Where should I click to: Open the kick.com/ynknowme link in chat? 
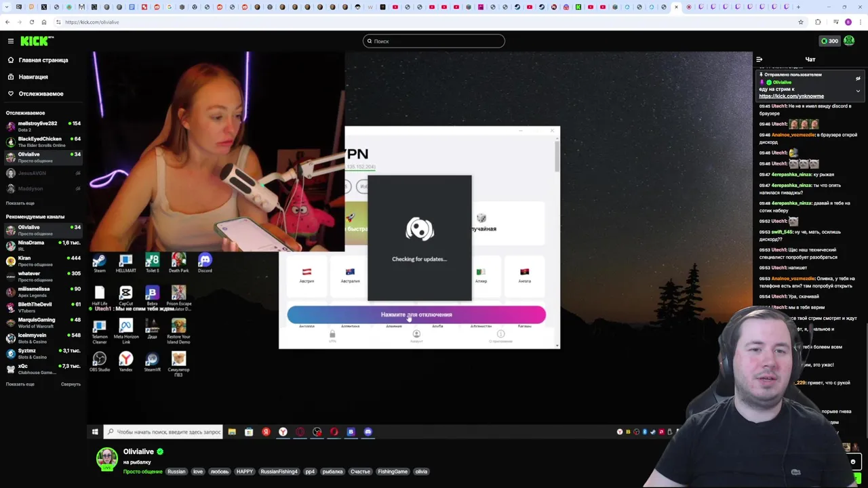(791, 96)
